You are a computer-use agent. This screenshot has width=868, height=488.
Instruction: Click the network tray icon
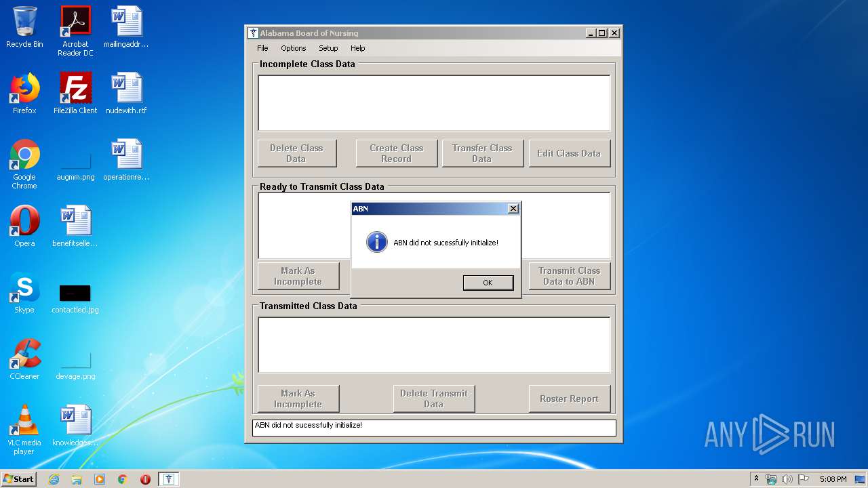(771, 479)
